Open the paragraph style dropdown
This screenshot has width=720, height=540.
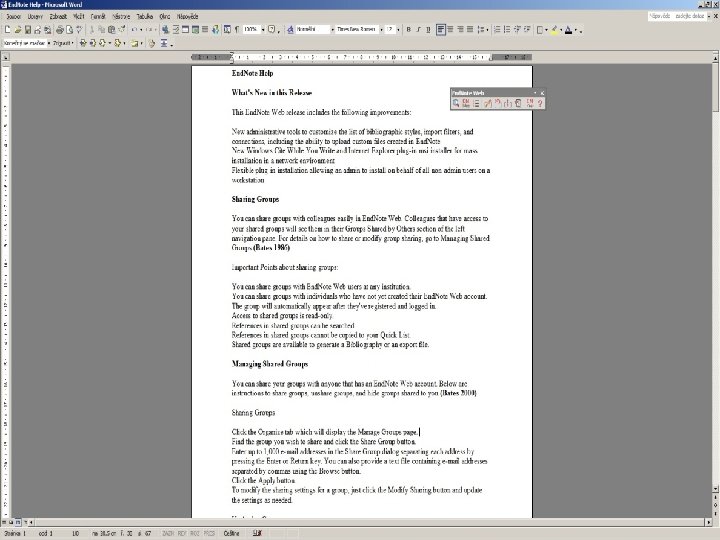[x=332, y=30]
